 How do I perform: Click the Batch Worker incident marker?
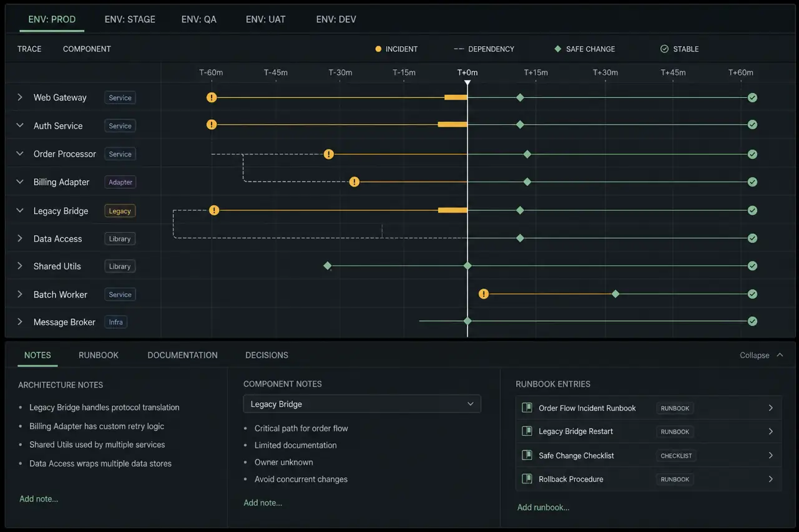pos(483,294)
